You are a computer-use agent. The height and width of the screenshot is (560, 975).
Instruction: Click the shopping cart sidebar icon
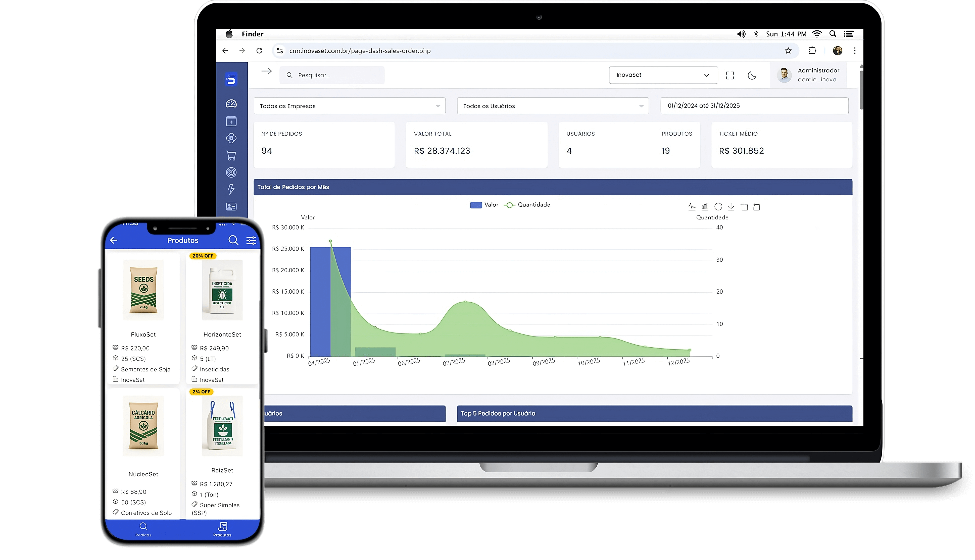[x=231, y=155]
